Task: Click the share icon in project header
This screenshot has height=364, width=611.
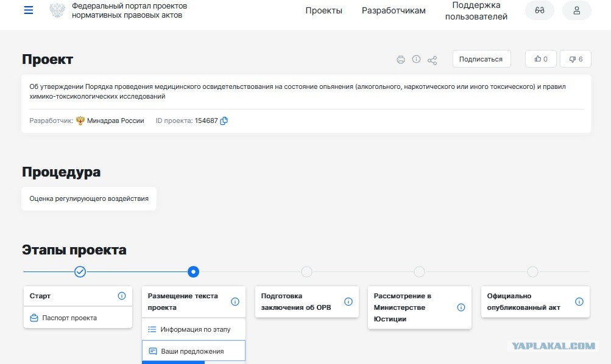Action: pos(432,60)
